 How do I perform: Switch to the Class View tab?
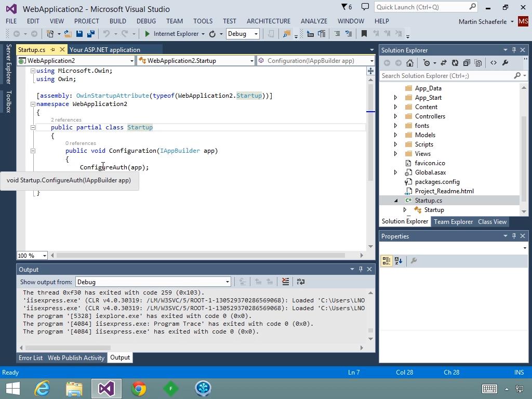point(492,221)
